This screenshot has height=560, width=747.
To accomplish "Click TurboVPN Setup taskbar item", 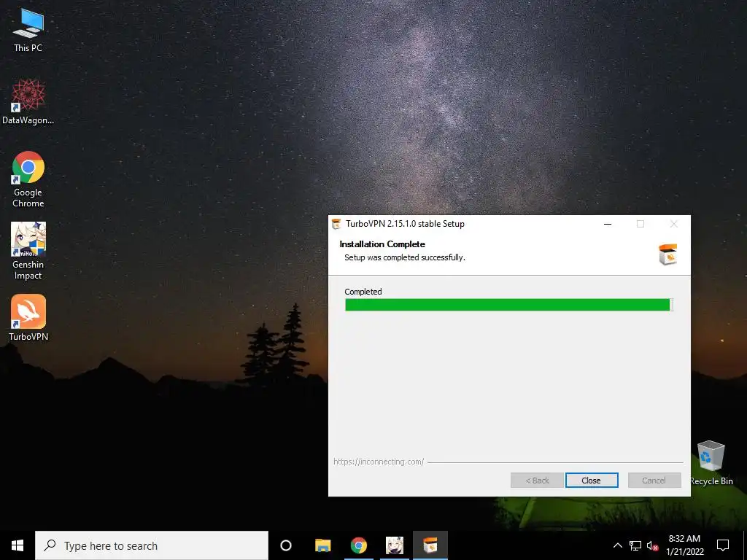I will [x=430, y=545].
